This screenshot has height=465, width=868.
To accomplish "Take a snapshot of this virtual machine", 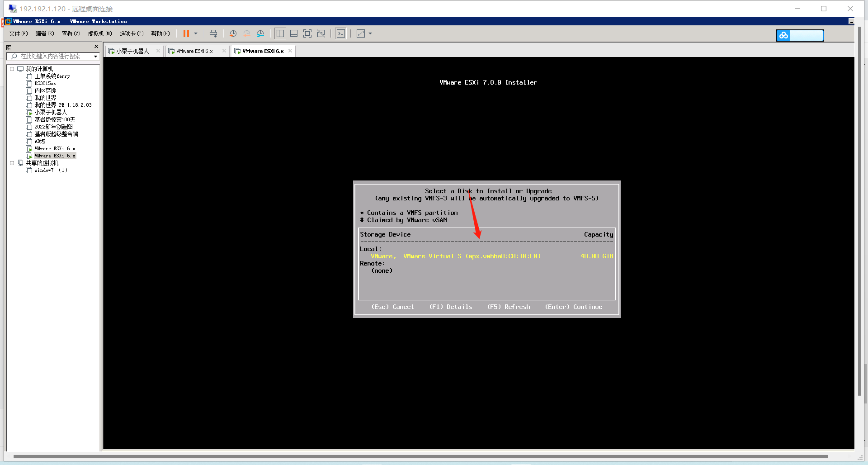I will pyautogui.click(x=233, y=33).
